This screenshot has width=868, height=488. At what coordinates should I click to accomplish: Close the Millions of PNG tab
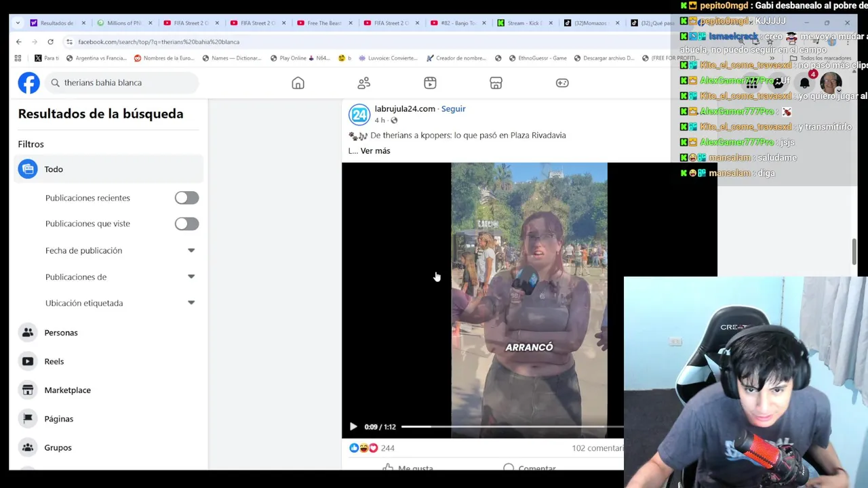pos(151,23)
